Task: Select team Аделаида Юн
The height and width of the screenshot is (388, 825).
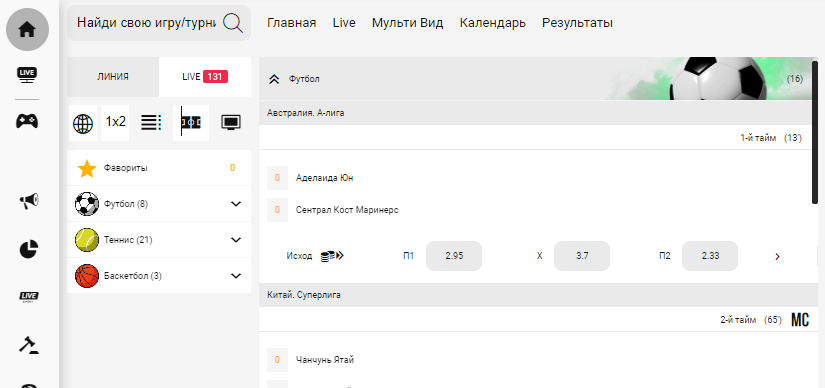Action: pyautogui.click(x=325, y=178)
